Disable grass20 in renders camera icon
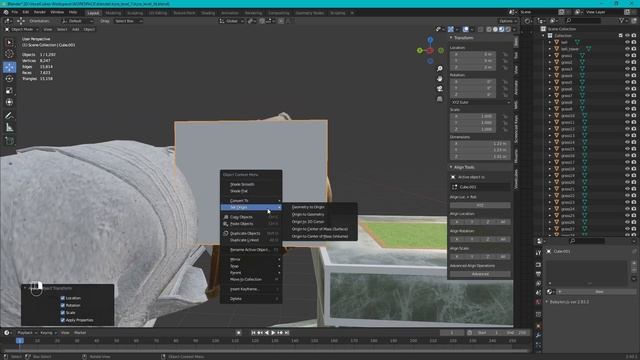The width and height of the screenshot is (640, 360). pyautogui.click(x=634, y=182)
